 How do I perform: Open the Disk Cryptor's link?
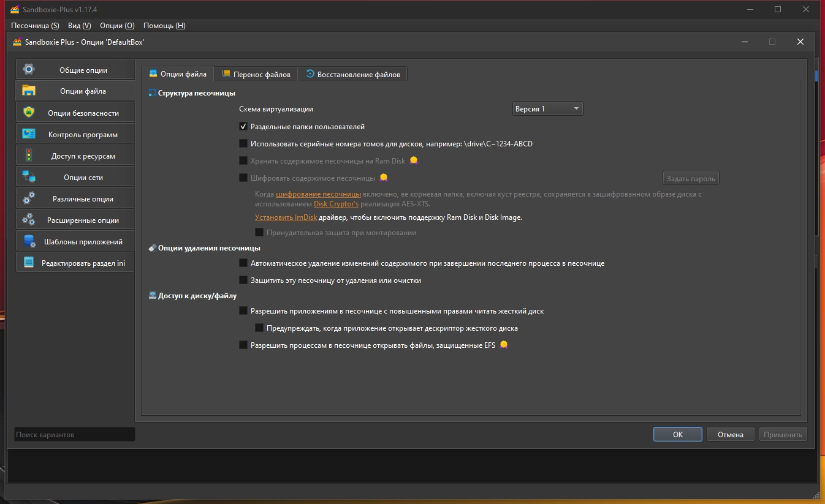[336, 204]
